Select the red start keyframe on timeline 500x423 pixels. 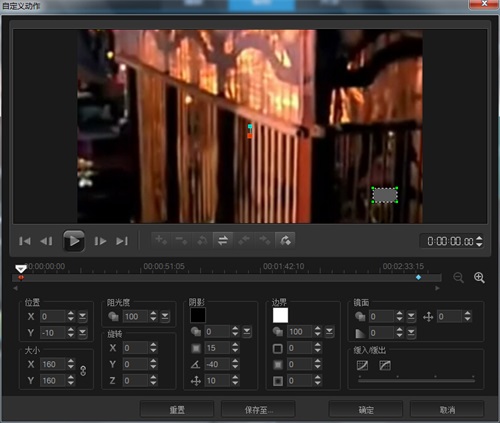21,278
